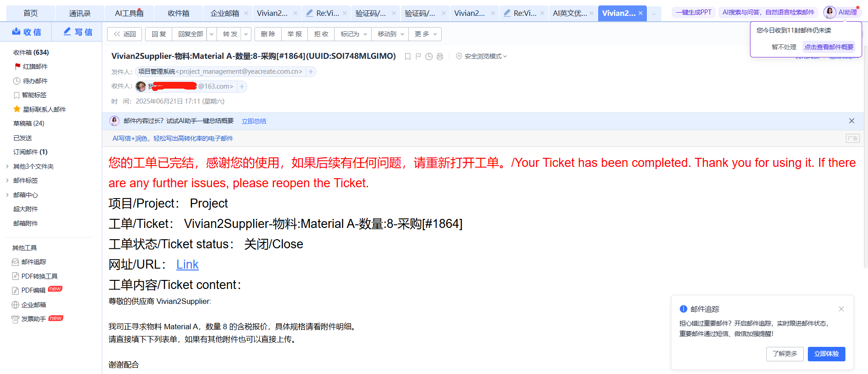868x374 pixels.
Task: Print this email using the printer icon
Action: point(440,57)
